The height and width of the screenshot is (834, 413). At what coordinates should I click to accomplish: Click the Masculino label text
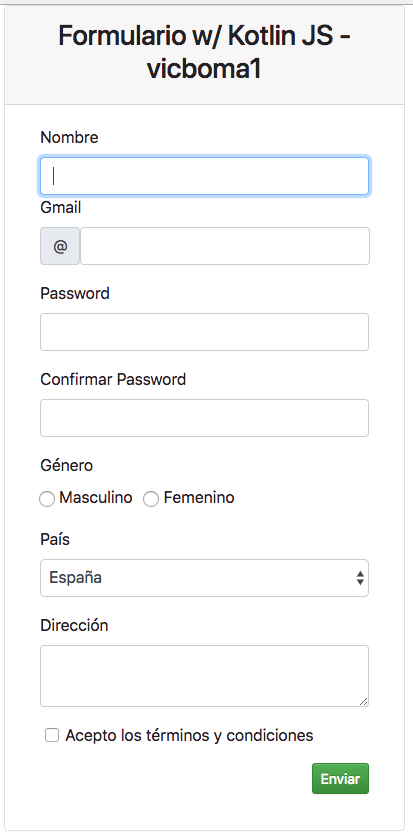pos(96,498)
